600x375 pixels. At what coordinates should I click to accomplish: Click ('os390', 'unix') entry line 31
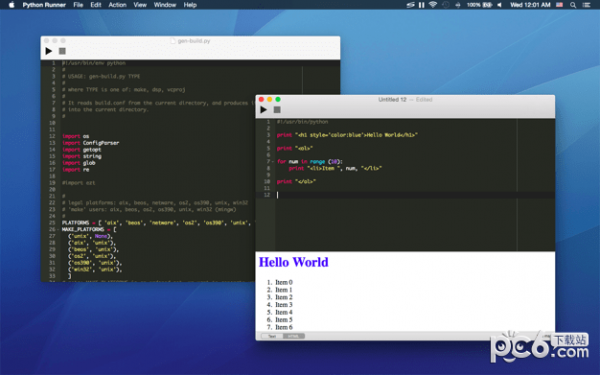[95, 263]
